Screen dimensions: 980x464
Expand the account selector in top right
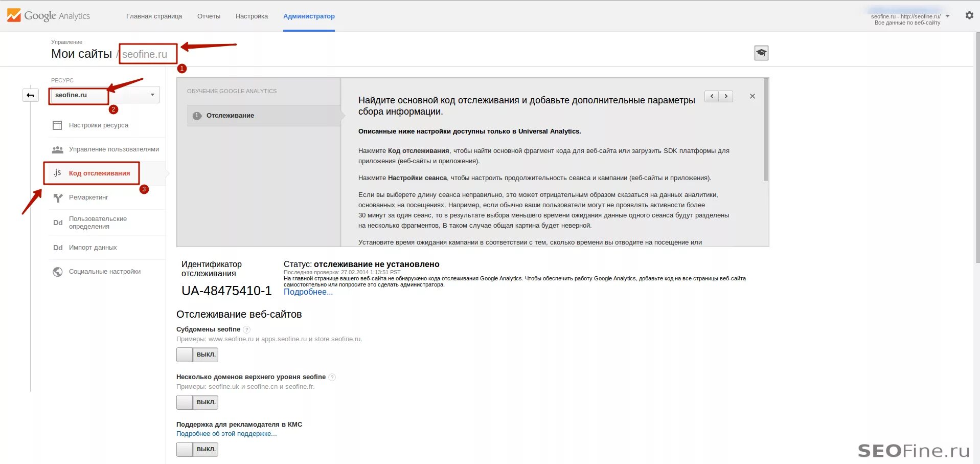(x=947, y=16)
